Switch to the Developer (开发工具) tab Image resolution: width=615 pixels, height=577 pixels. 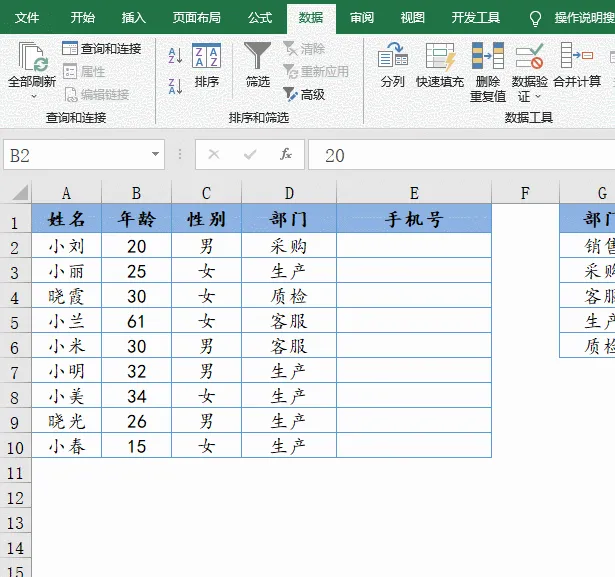[x=476, y=18]
